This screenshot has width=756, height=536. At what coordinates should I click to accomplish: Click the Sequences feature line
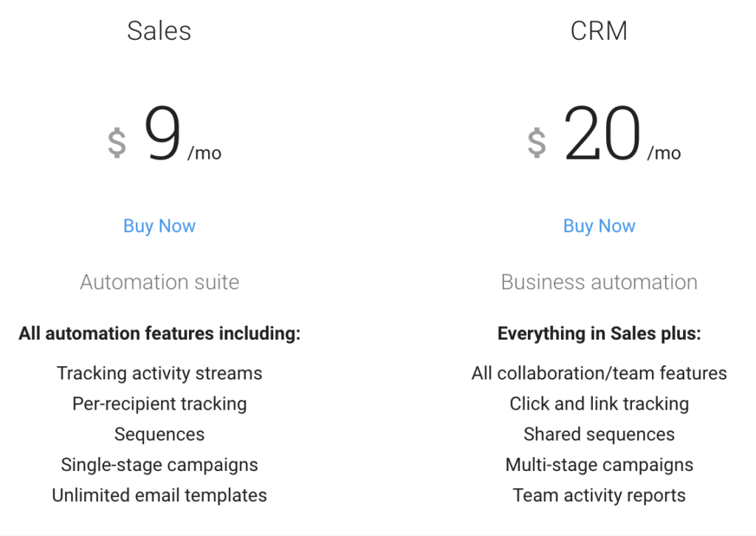click(159, 435)
